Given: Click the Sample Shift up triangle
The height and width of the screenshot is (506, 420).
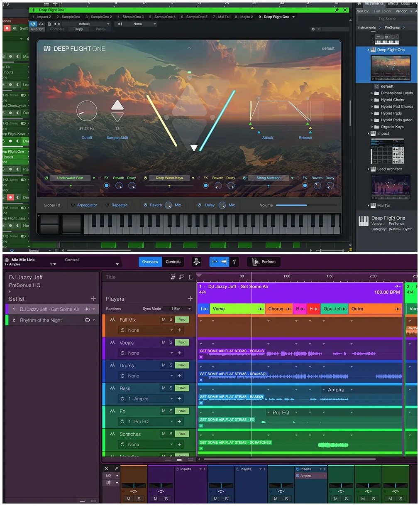Looking at the screenshot, I should [117, 105].
